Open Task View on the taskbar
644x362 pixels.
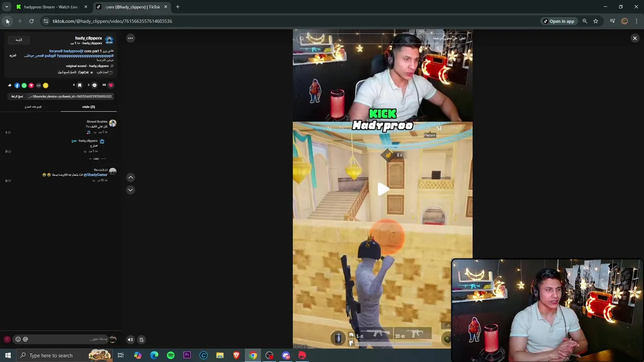point(121,355)
